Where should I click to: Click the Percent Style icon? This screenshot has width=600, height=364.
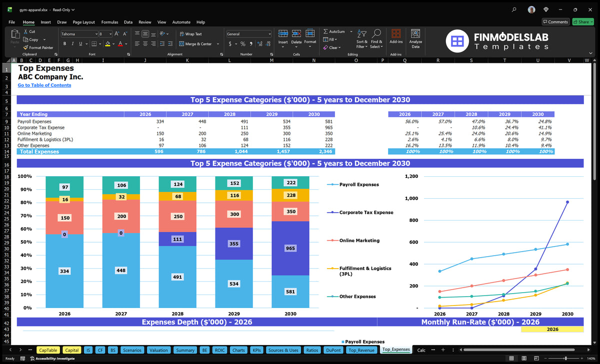(243, 44)
